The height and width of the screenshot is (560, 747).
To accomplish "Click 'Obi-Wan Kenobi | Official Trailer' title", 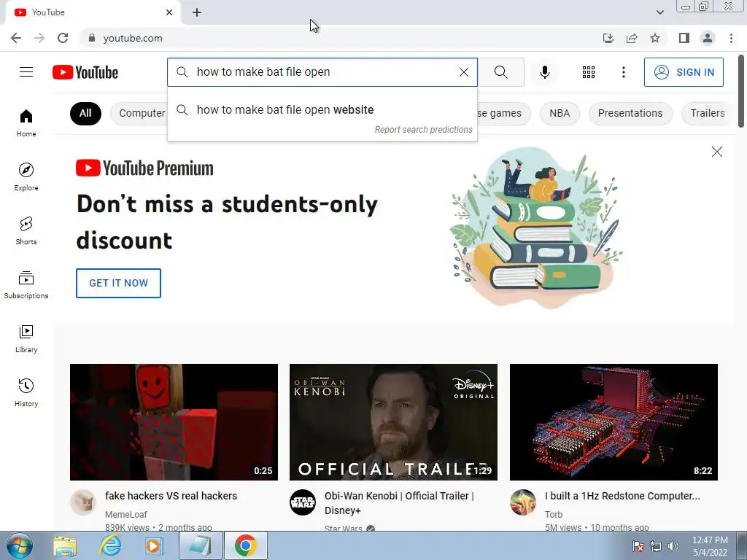I will pyautogui.click(x=399, y=503).
